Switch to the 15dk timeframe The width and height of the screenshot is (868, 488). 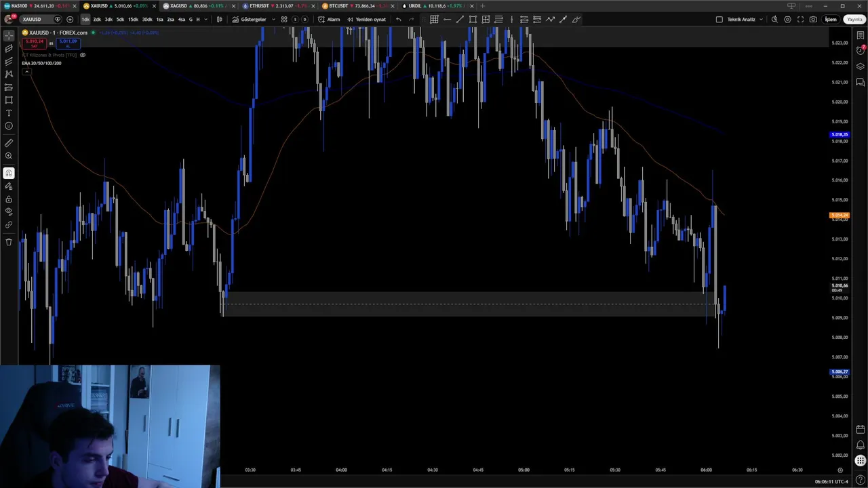pos(133,19)
